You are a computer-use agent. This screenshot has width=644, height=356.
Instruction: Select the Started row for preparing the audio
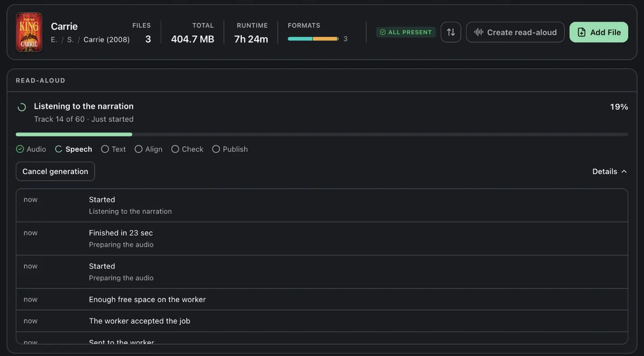[322, 272]
